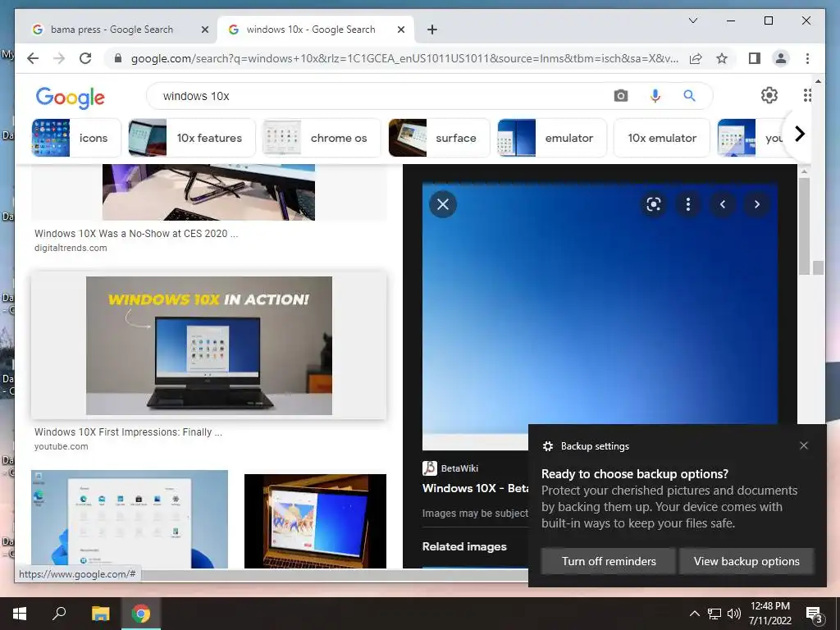The height and width of the screenshot is (630, 840).
Task: Filter results by 10x features chip
Action: click(x=192, y=138)
